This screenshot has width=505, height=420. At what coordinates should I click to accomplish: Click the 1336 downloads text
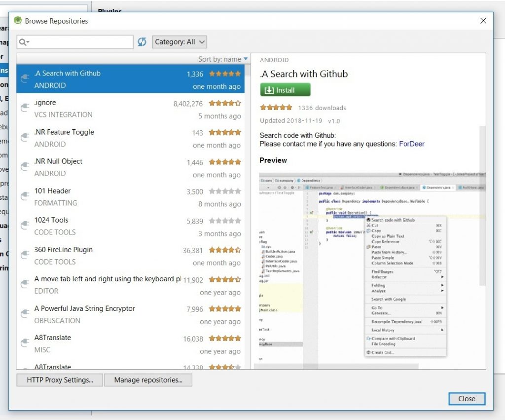[x=322, y=108]
